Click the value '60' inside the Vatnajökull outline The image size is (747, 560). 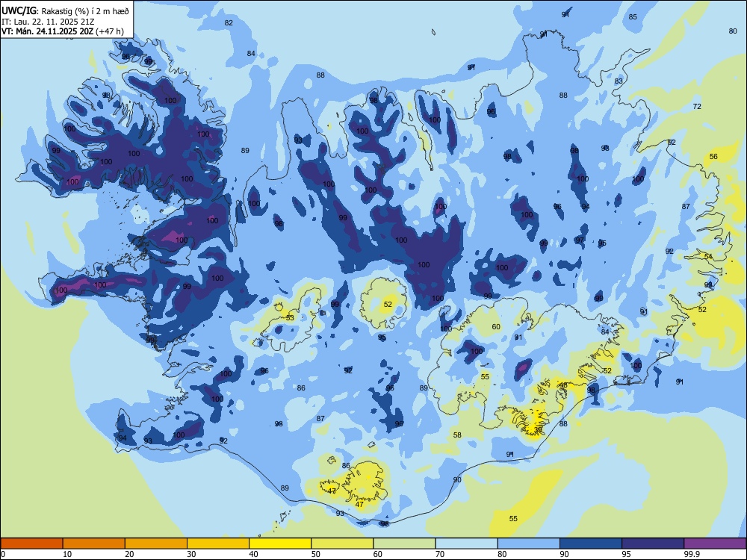pyautogui.click(x=497, y=327)
